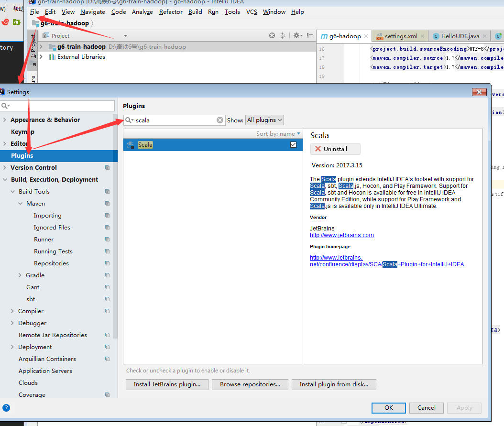Open the Navigate menu
The height and width of the screenshot is (426, 504).
pos(93,12)
